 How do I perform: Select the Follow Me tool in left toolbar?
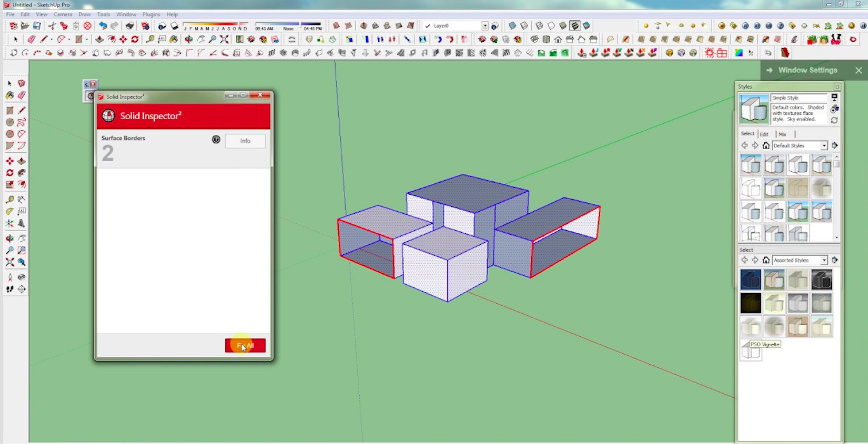coord(21,173)
